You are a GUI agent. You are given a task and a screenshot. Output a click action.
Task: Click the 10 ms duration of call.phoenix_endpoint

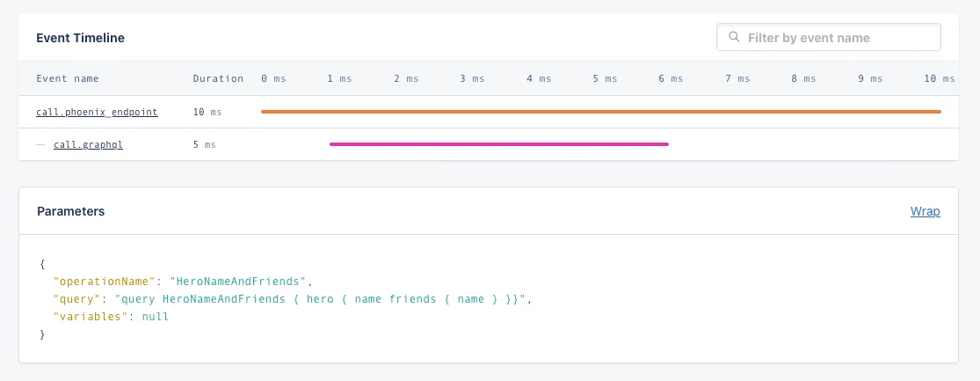tap(207, 112)
